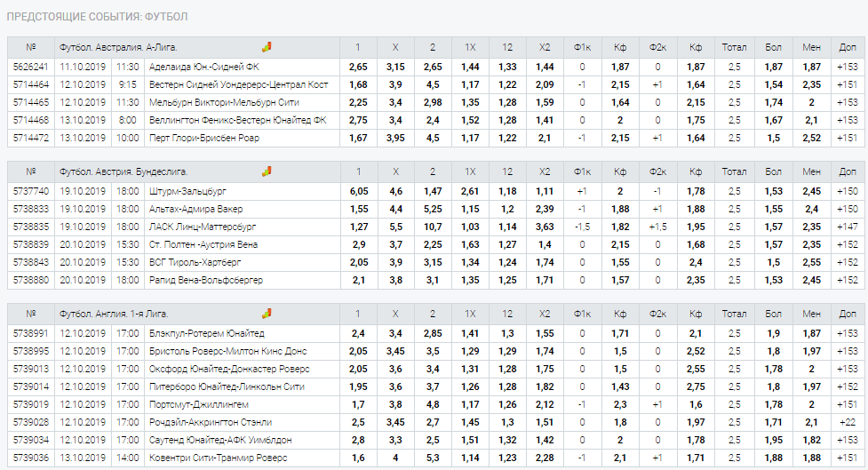Select away win 10,7 for ЛАСК Линц match
The width and height of the screenshot is (868, 470).
433,227
